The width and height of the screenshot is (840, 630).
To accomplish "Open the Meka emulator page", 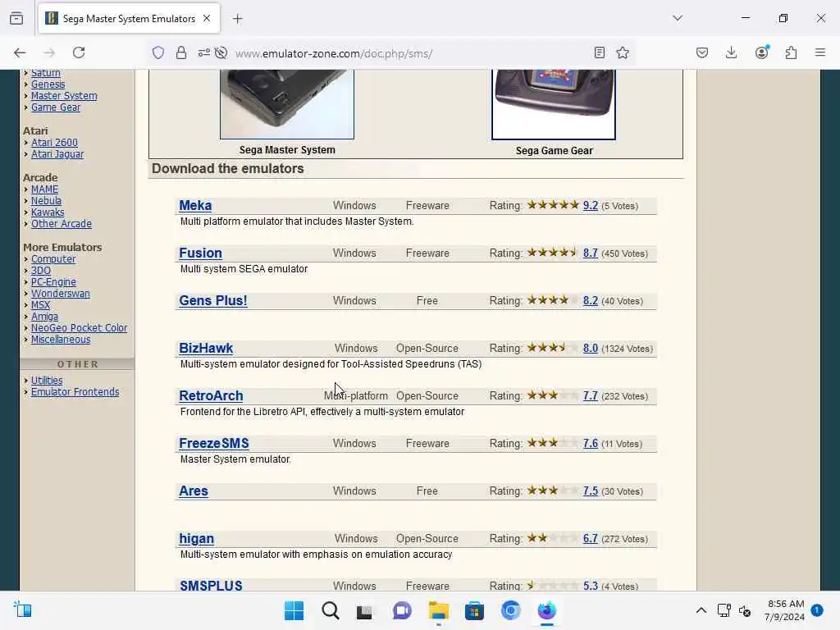I will point(195,206).
